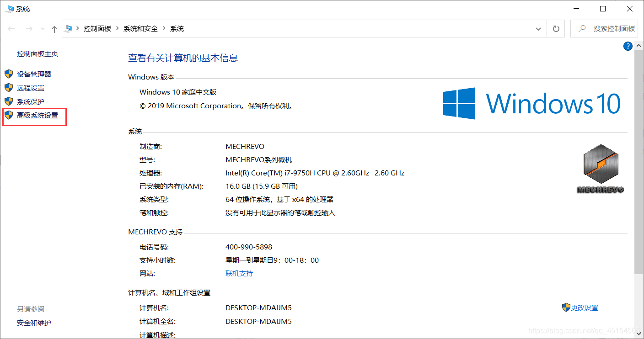This screenshot has width=644, height=339.
Task: Open 系统保护 from the sidebar
Action: [31, 101]
